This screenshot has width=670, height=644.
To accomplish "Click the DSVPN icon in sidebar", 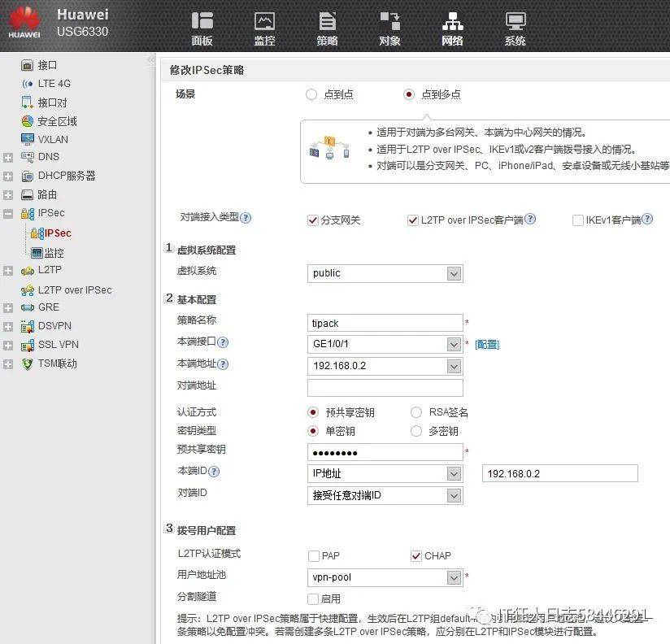I will (x=28, y=327).
